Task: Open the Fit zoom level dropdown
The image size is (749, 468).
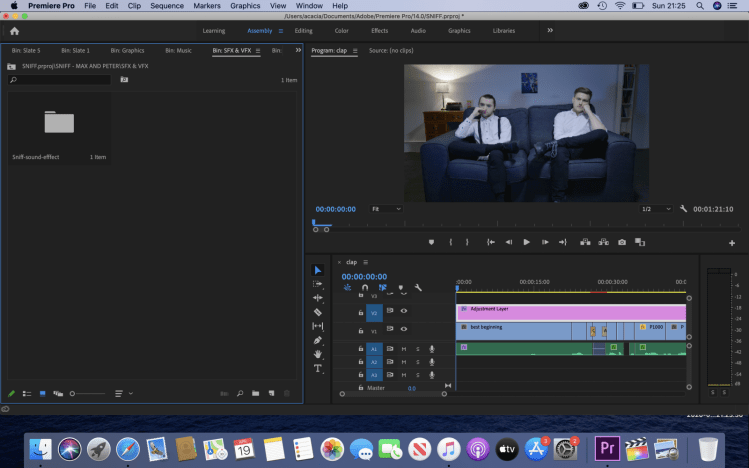Action: click(386, 209)
